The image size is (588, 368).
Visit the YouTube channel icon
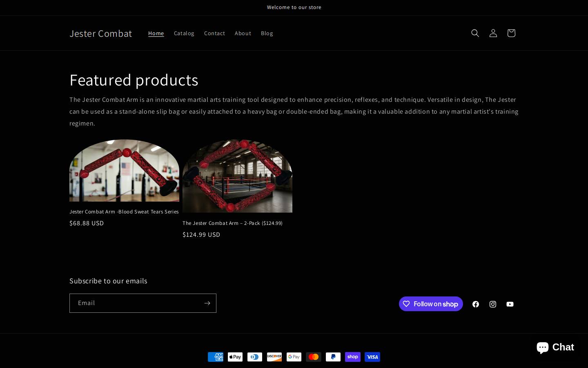click(510, 304)
